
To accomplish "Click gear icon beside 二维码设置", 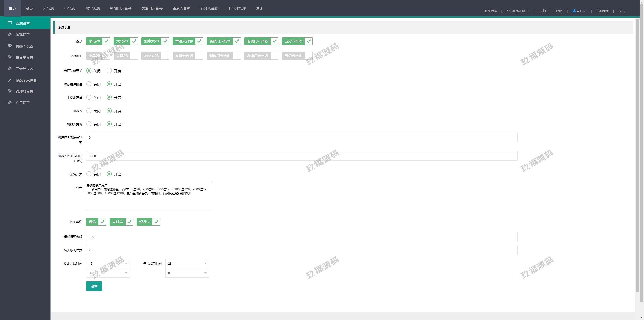I will pyautogui.click(x=10, y=68).
